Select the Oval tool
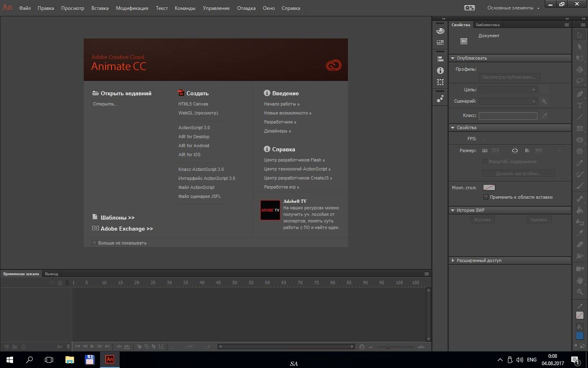This screenshot has width=588, height=368. 579,140
